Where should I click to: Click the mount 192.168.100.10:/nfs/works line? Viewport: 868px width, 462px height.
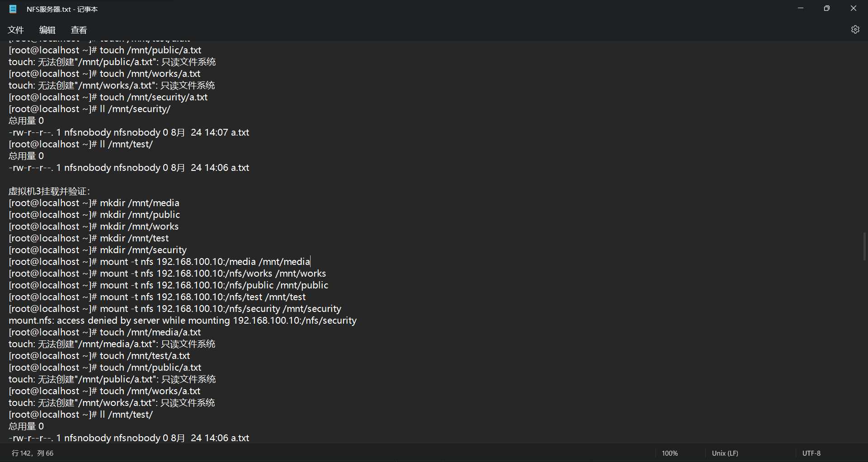pos(167,273)
